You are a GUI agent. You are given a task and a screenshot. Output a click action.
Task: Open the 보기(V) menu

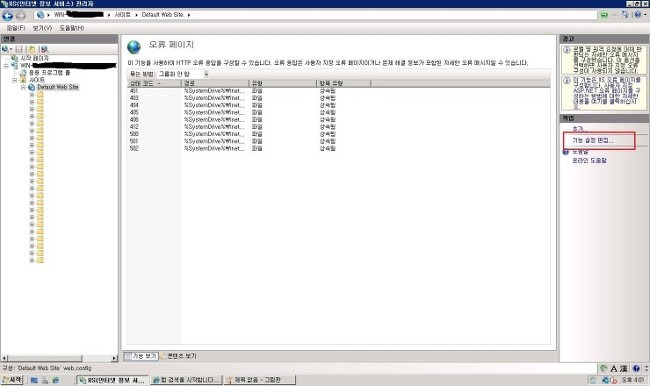point(42,28)
